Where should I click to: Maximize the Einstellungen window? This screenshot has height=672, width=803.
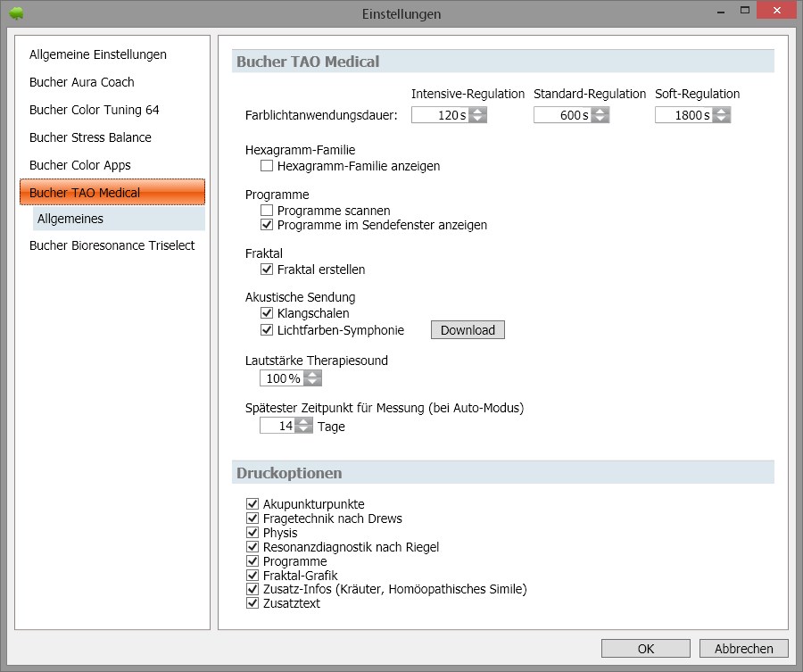[x=745, y=10]
